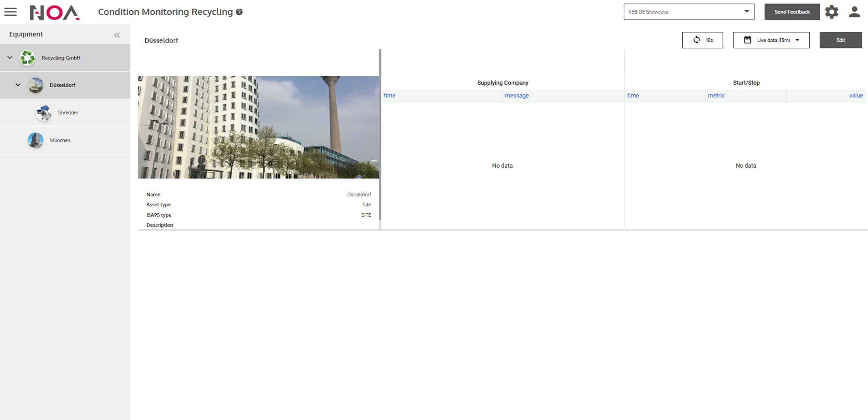This screenshot has height=420, width=868.
Task: Open help icon beside Condition Monitoring Recycling
Action: click(239, 12)
